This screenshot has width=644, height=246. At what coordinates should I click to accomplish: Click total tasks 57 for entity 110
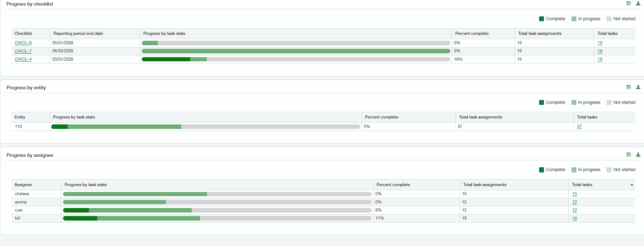tap(579, 126)
